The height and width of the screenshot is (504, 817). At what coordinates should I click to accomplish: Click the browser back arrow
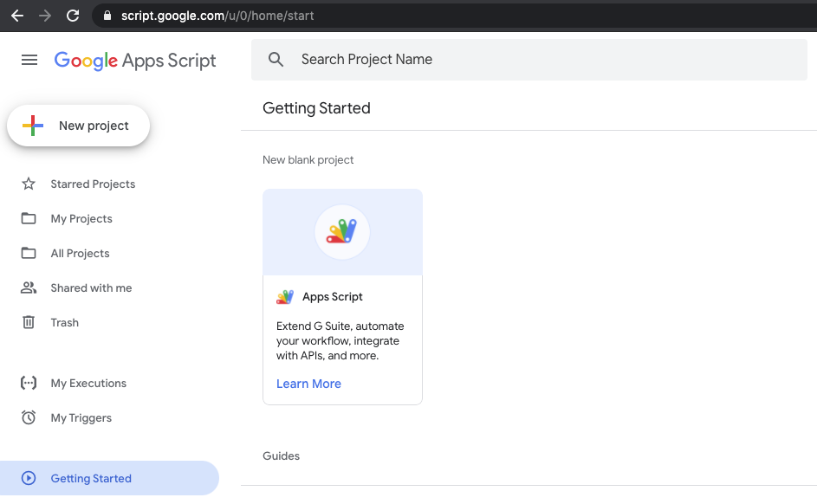click(x=17, y=16)
